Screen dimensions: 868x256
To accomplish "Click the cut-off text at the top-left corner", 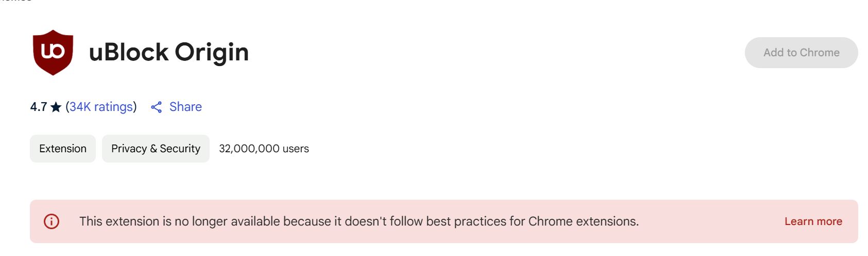I will [15, 2].
